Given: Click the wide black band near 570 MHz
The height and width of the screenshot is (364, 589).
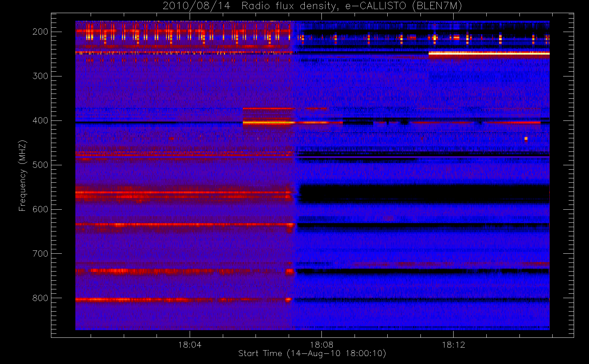Looking at the screenshot, I should pyautogui.click(x=424, y=194).
